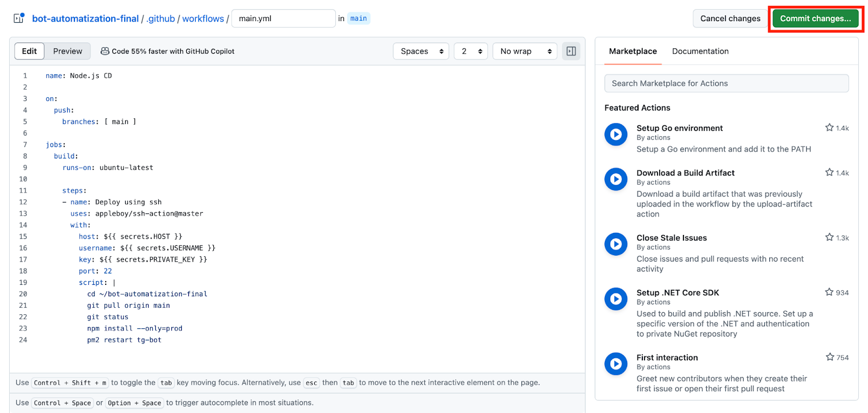Open the No wrap line mode dropdown
Screen dimensions: 868x413
(525, 51)
